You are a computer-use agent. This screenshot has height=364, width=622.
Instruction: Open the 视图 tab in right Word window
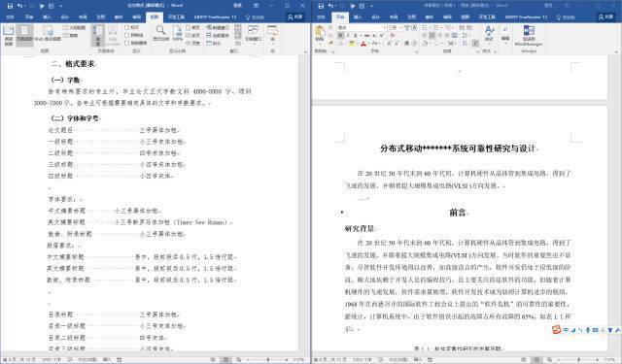pyautogui.click(x=465, y=17)
